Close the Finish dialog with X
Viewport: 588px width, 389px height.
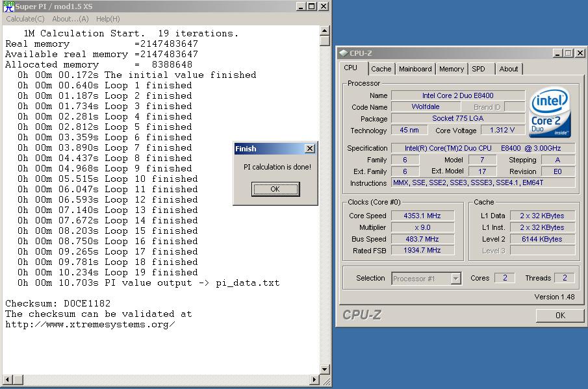pos(310,149)
